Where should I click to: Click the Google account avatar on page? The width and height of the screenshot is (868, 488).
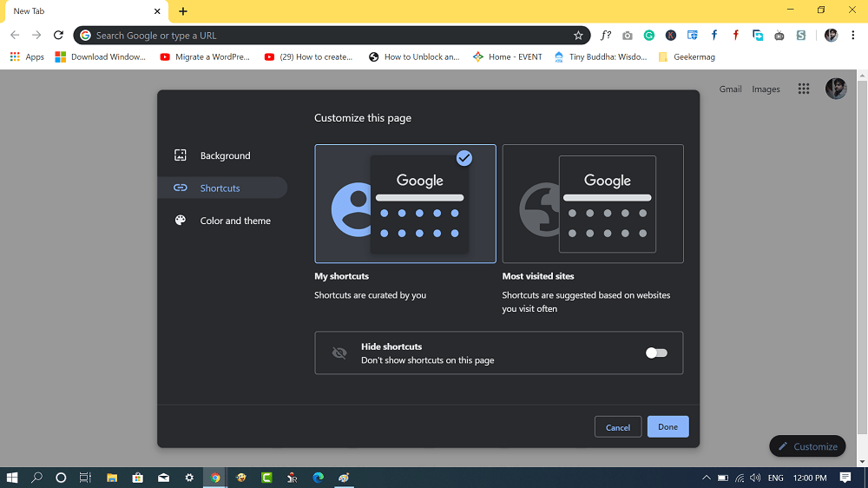pyautogui.click(x=836, y=89)
